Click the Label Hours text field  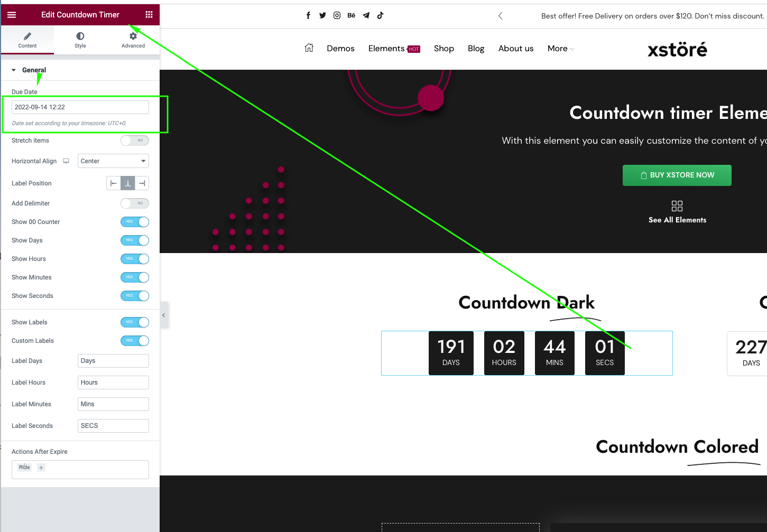click(x=113, y=382)
